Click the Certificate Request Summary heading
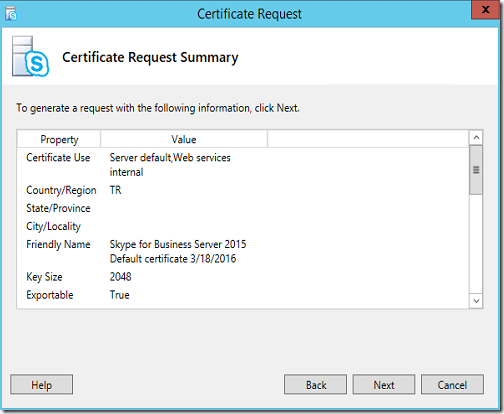 [x=150, y=57]
